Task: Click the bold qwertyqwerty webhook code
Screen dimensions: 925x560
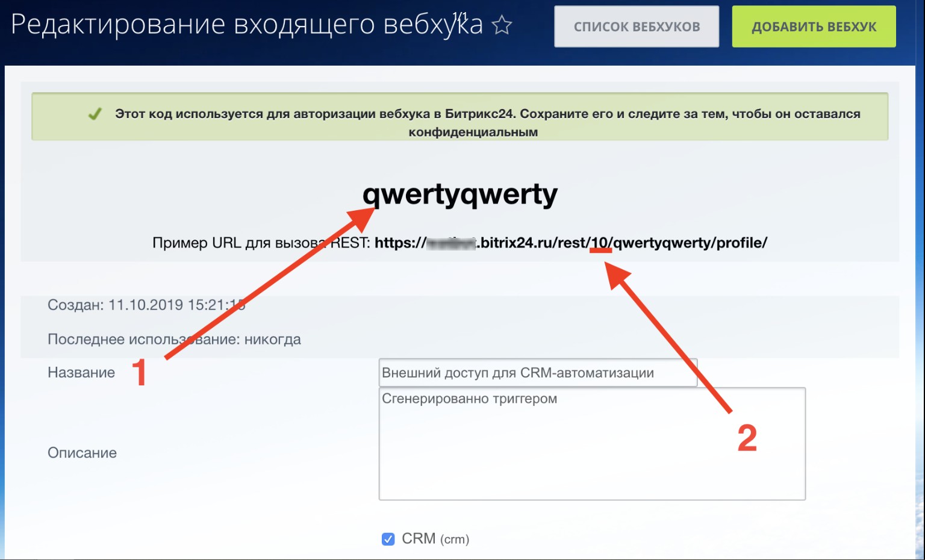Action: [460, 194]
